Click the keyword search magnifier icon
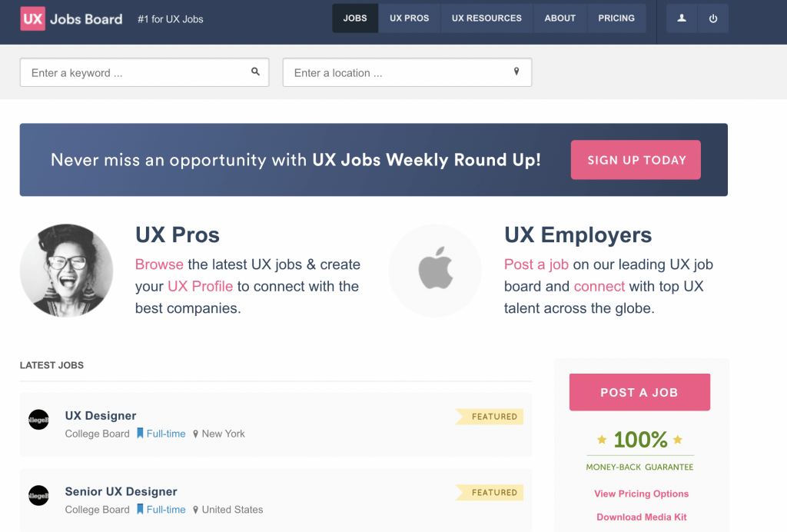Image resolution: width=787 pixels, height=532 pixels. (x=256, y=72)
